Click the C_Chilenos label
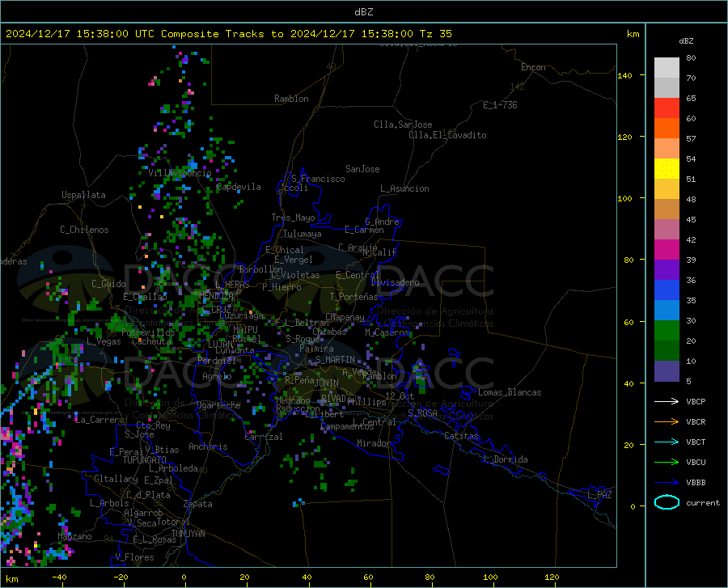Screen dimensions: 728x588 pos(84,230)
